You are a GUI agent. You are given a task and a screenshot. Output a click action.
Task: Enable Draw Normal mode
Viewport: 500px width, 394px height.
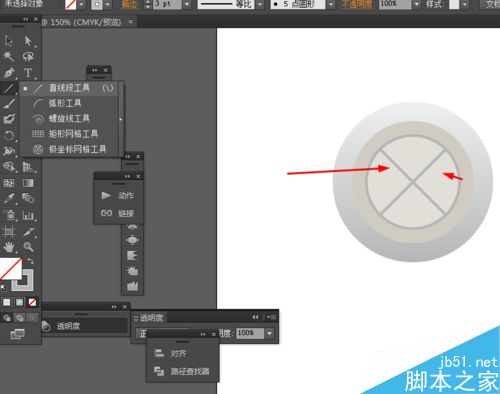[7, 318]
